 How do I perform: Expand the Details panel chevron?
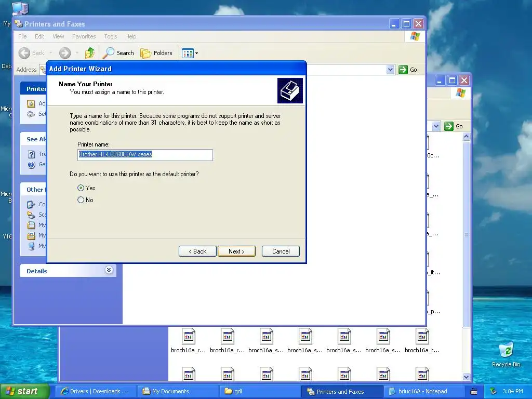109,270
